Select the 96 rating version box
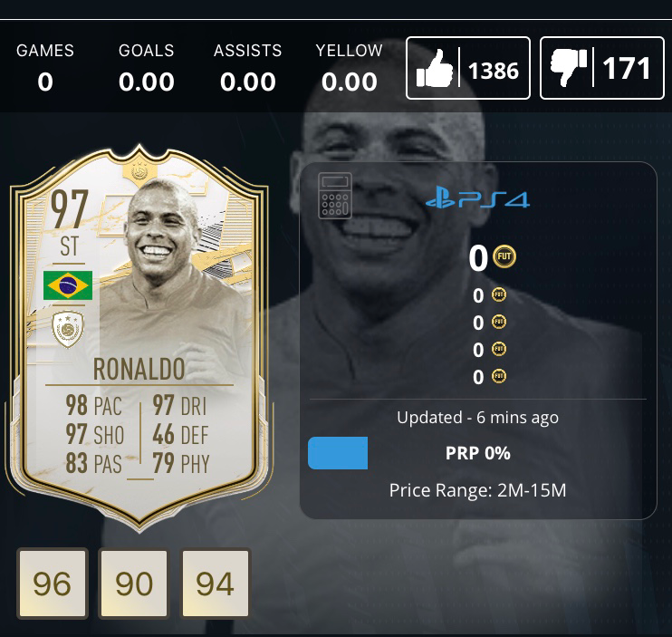This screenshot has height=637, width=672. pos(53,584)
